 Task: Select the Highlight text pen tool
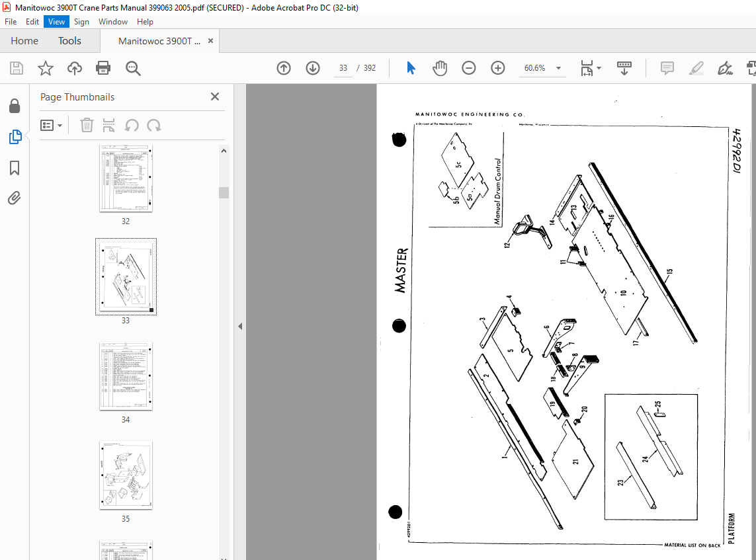pos(696,68)
